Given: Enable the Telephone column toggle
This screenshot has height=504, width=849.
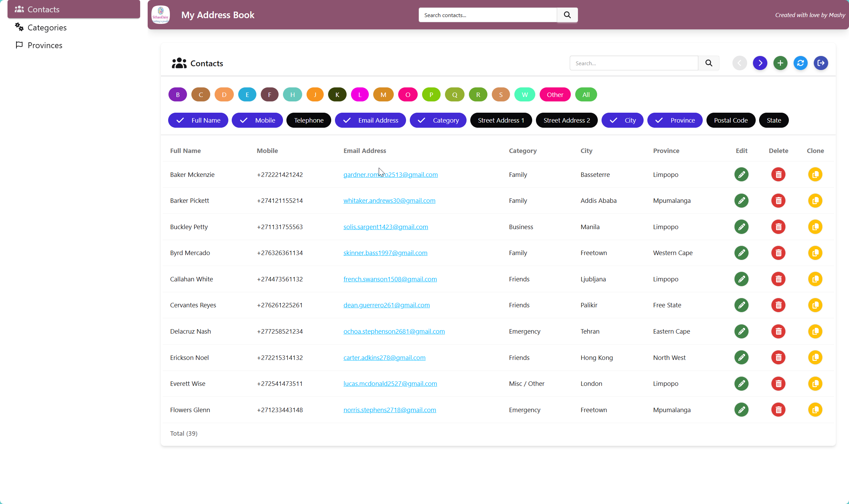Looking at the screenshot, I should 309,120.
